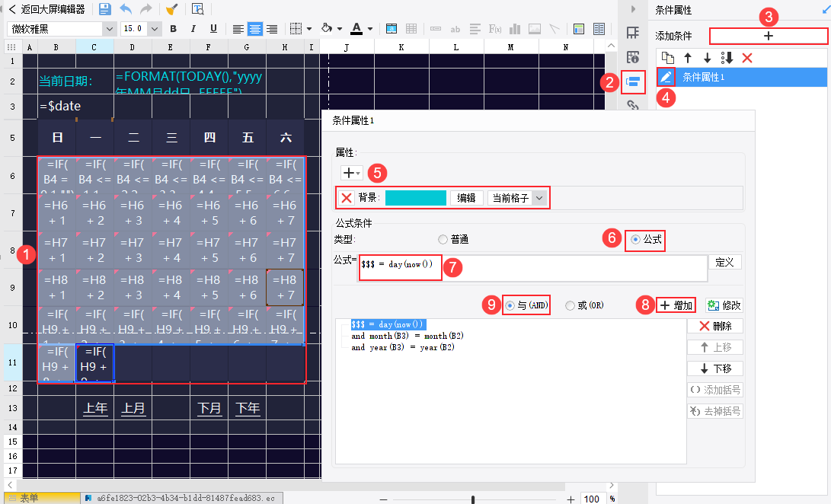Open the font size 15.0 dropdown
Viewport: 831px width, 504px height.
point(155,29)
